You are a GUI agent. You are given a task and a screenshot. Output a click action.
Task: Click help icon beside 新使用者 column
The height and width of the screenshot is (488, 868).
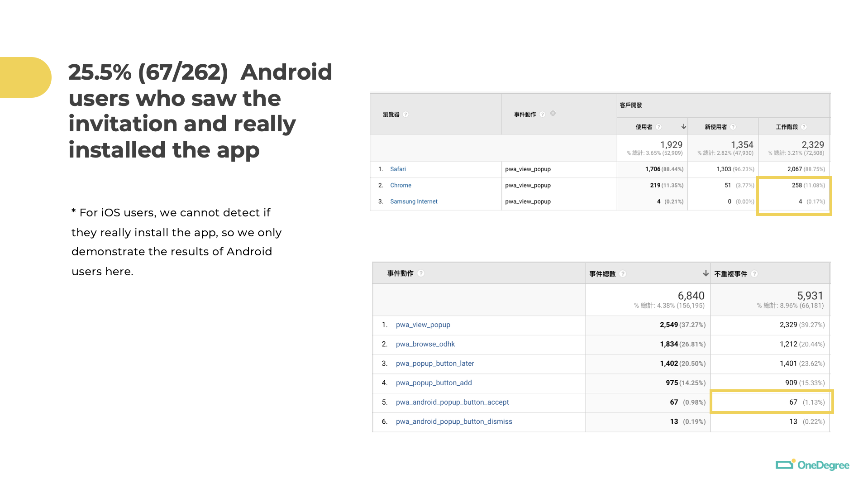tap(733, 127)
